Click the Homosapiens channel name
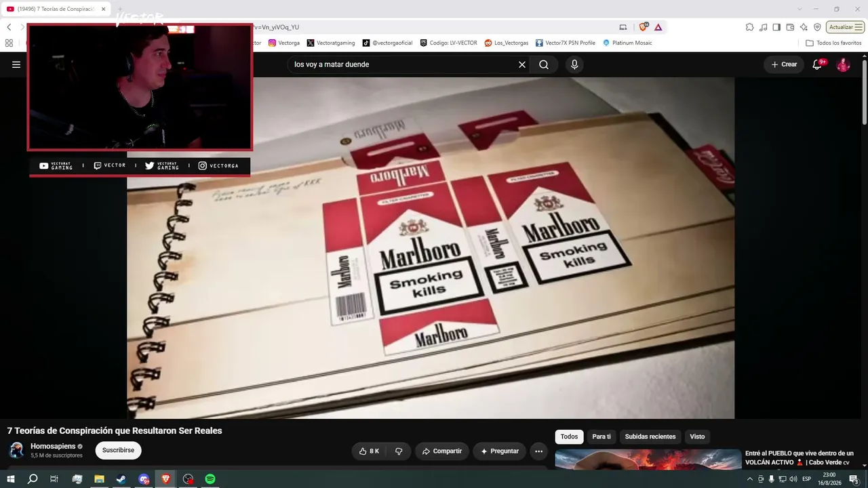Viewport: 868px width, 488px height. (53, 446)
